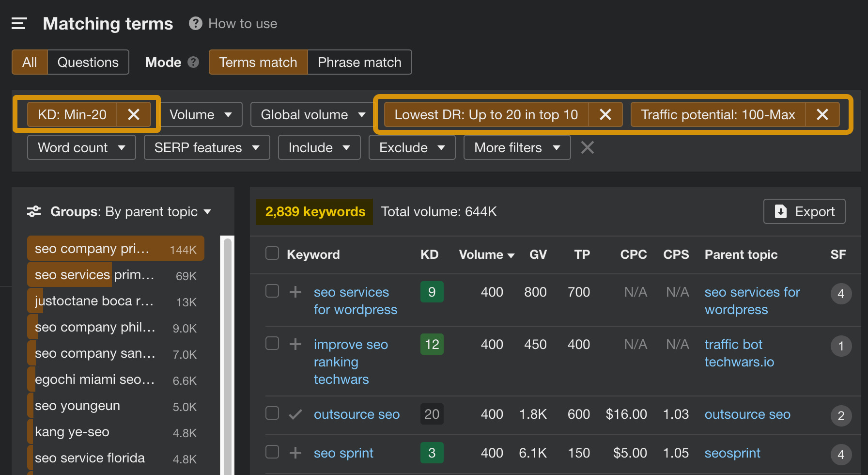Image resolution: width=868 pixels, height=475 pixels.
Task: Open the Volume filter dropdown
Action: [x=201, y=114]
